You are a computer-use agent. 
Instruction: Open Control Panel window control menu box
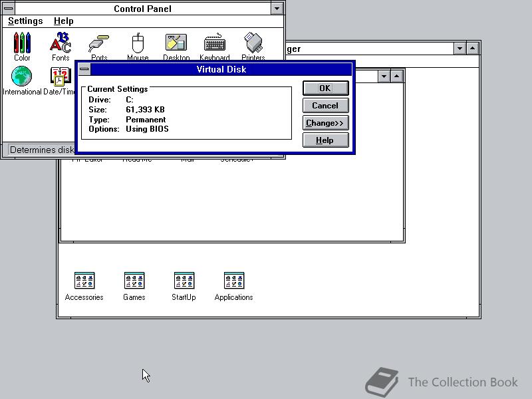(x=9, y=9)
